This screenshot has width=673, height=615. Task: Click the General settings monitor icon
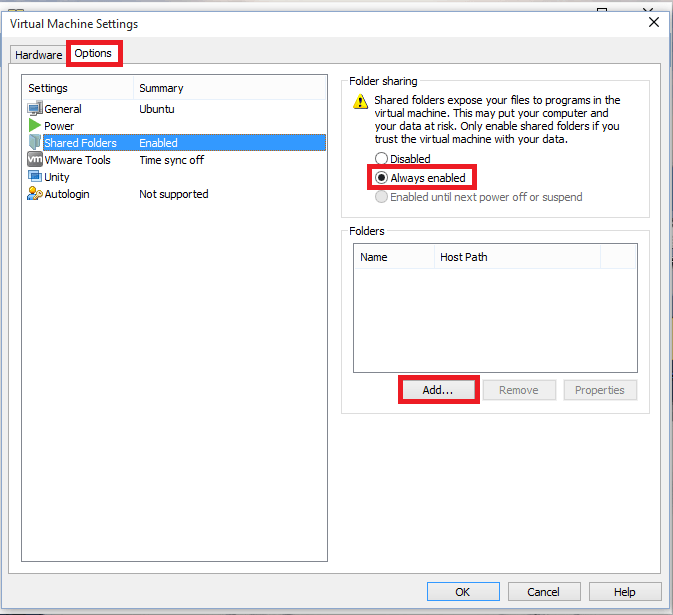[x=35, y=109]
